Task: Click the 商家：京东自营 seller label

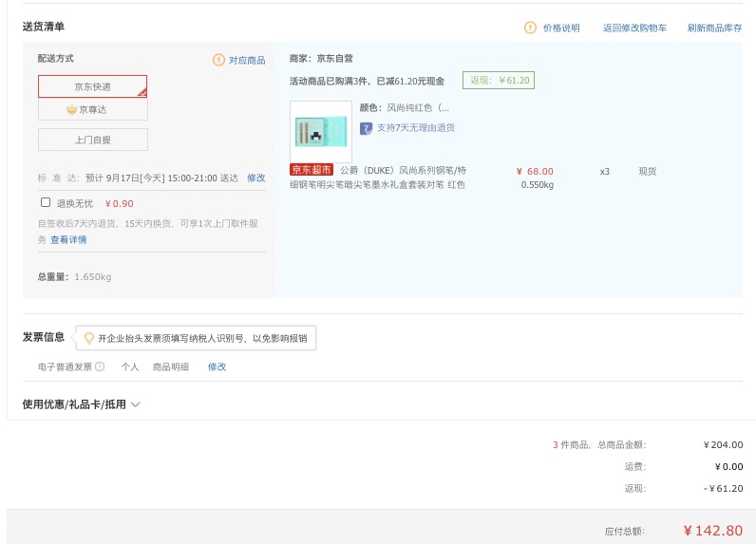Action: 321,58
